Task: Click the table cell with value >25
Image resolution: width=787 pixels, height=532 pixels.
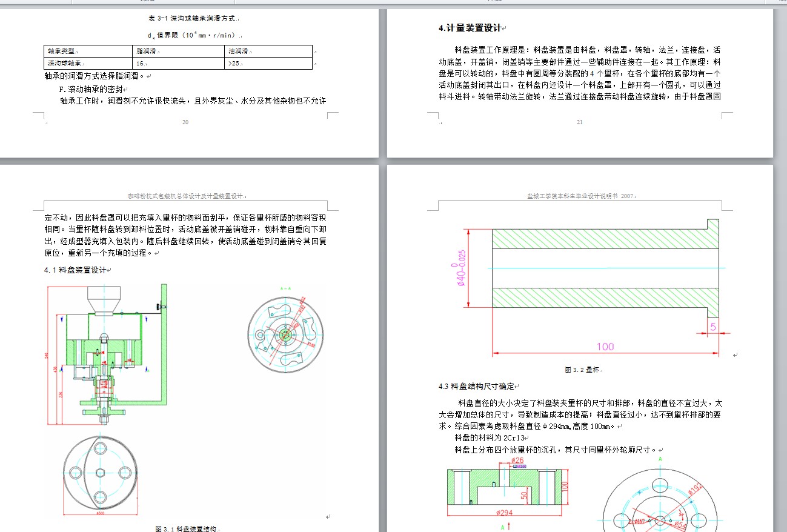Action: click(270, 63)
